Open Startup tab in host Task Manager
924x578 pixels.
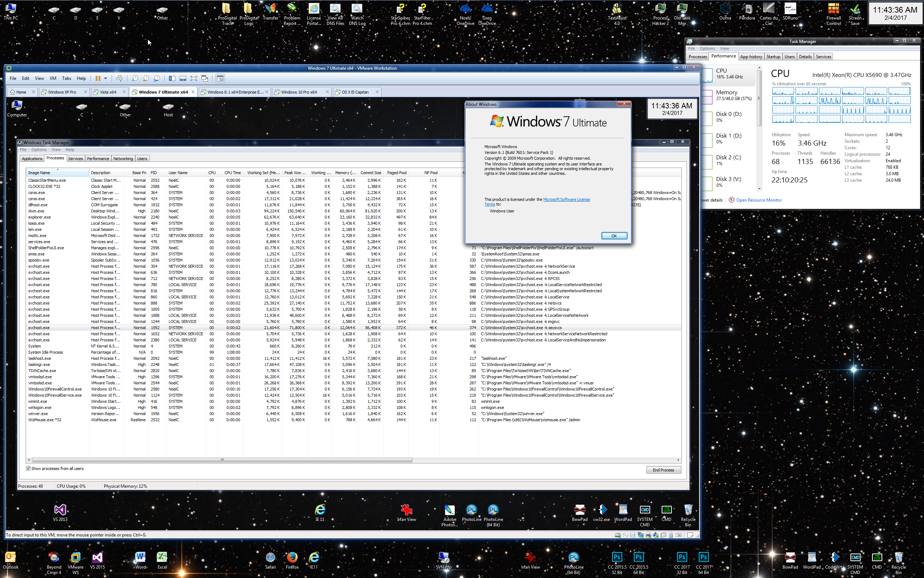pos(773,57)
